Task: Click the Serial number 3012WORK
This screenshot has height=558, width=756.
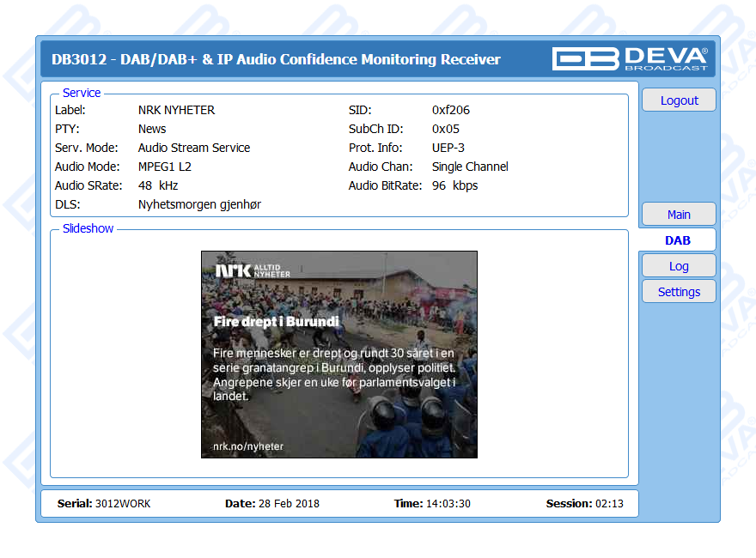Action: (122, 504)
